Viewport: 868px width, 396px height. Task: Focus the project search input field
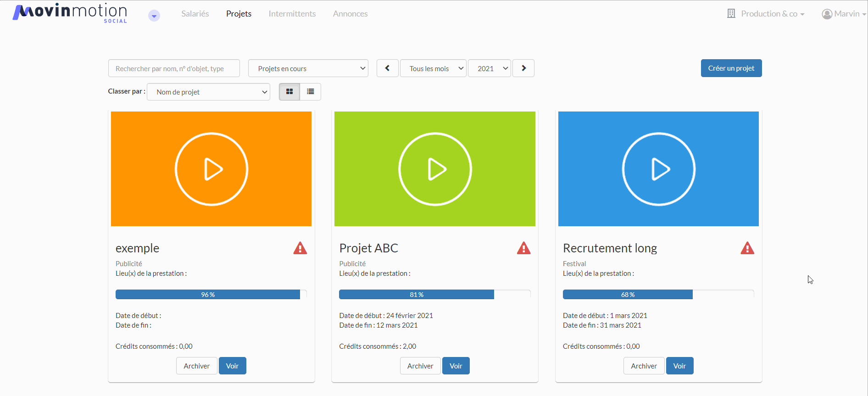point(174,68)
